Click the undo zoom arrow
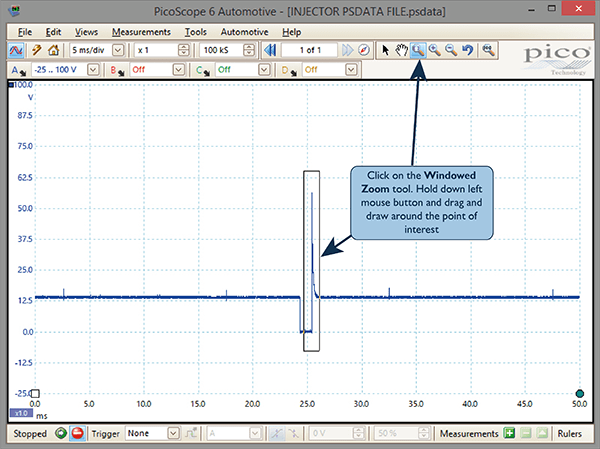Viewport: 600px width, 449px height. click(468, 50)
